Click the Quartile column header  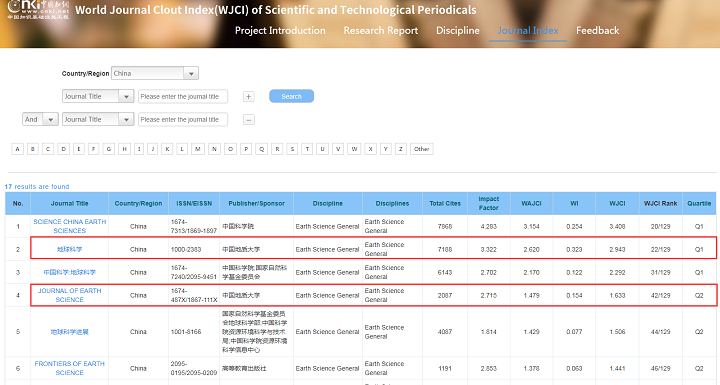699,203
